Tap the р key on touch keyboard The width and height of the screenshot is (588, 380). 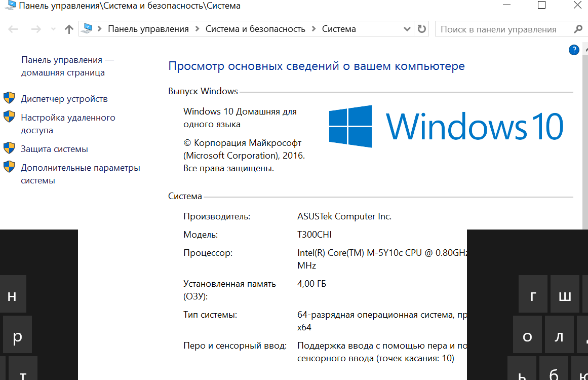[x=17, y=335]
